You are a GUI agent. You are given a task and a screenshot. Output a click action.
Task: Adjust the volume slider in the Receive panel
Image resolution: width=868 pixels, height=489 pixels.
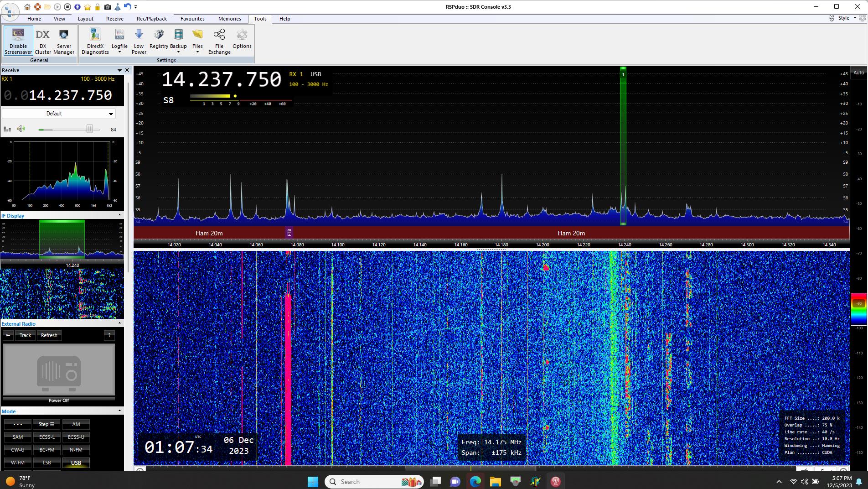88,129
